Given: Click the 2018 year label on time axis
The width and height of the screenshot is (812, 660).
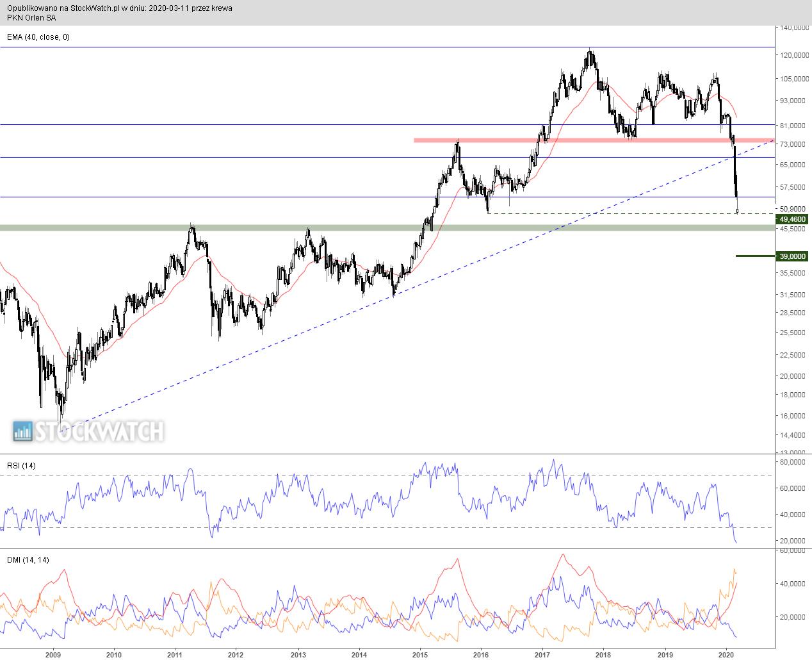Looking at the screenshot, I should pyautogui.click(x=603, y=654).
